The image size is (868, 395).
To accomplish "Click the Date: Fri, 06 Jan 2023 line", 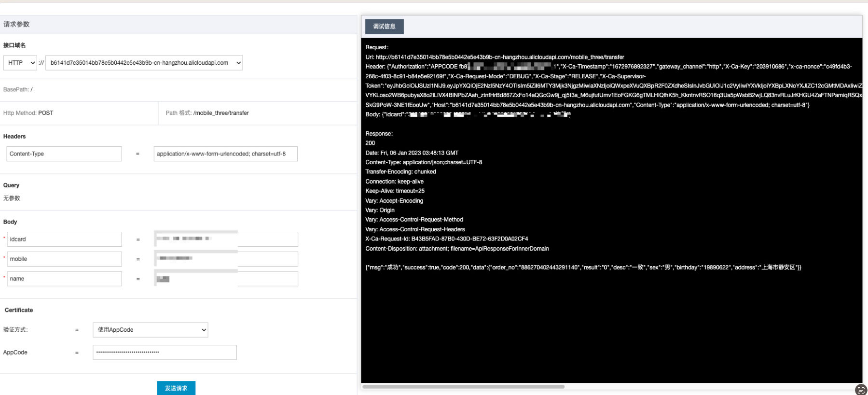I will [x=412, y=153].
